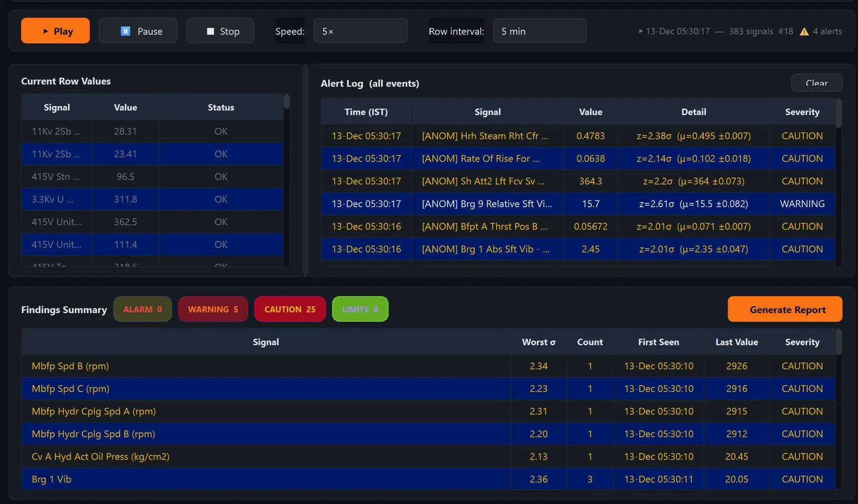This screenshot has height=504, width=858.
Task: Select Mbfp Hydr Cplg Spd A (rpm) row
Action: pos(428,411)
